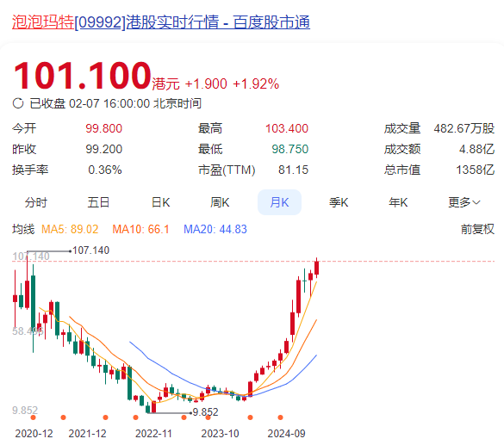
Task: Click the 总市值 value 1358亿
Action: [x=475, y=170]
